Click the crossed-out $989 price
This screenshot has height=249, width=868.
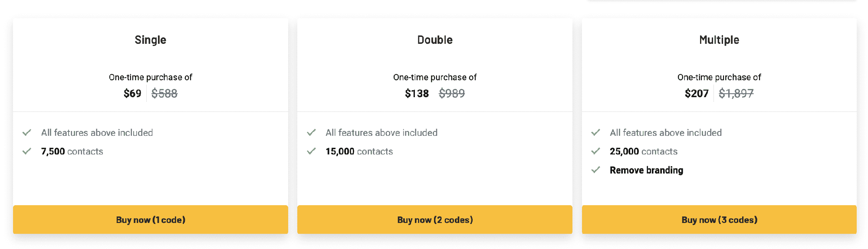click(x=452, y=93)
